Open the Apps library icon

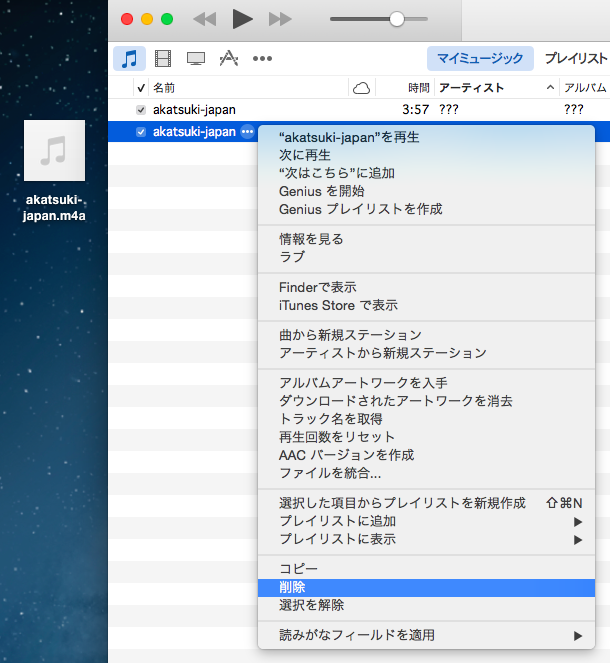coord(229,58)
